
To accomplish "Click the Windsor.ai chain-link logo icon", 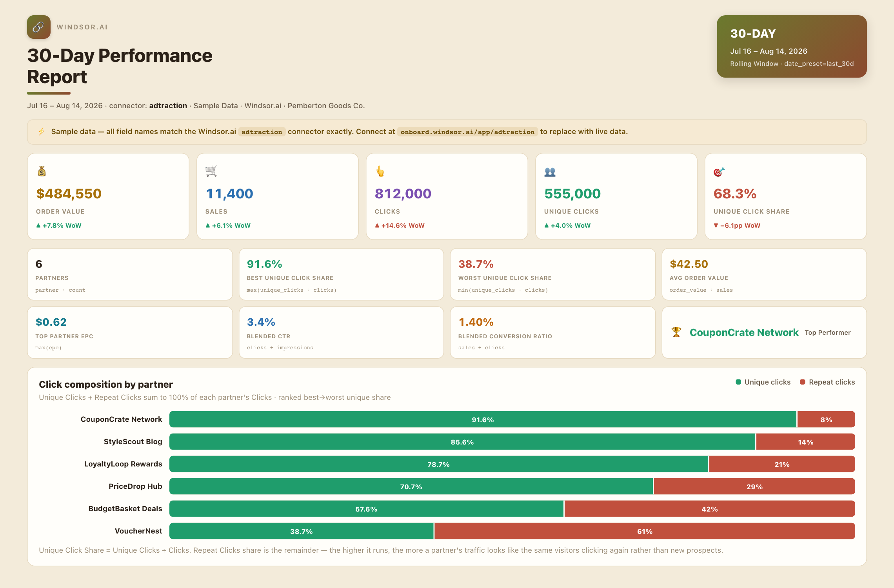I will [39, 27].
